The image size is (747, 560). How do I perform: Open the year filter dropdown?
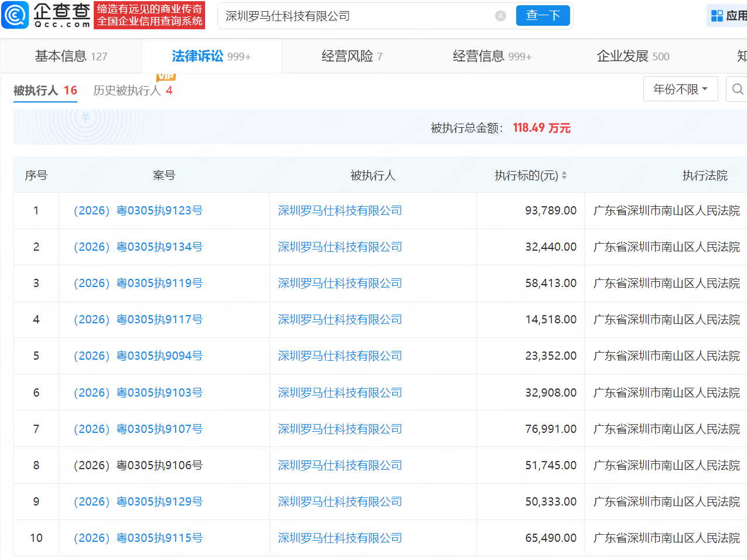(680, 89)
